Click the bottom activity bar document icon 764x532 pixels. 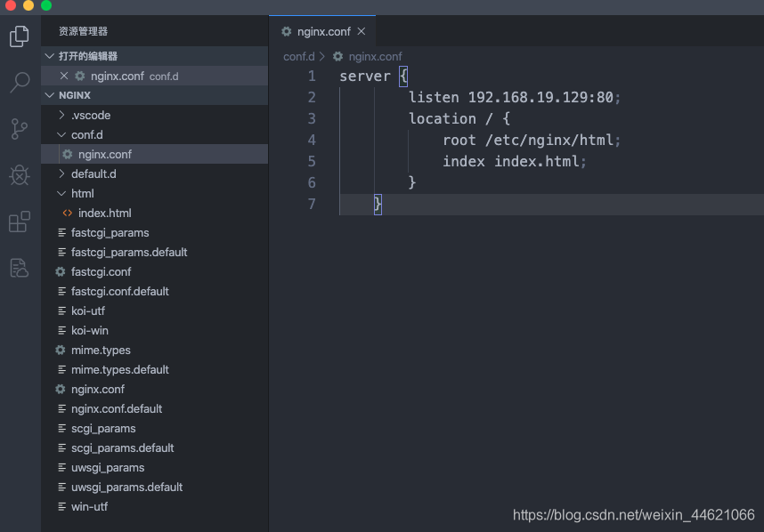click(20, 268)
